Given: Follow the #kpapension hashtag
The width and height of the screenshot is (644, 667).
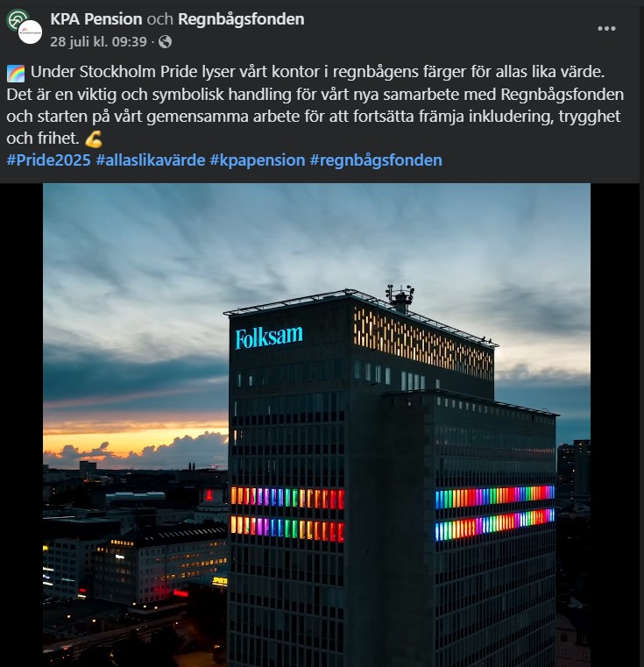Looking at the screenshot, I should pyautogui.click(x=258, y=160).
